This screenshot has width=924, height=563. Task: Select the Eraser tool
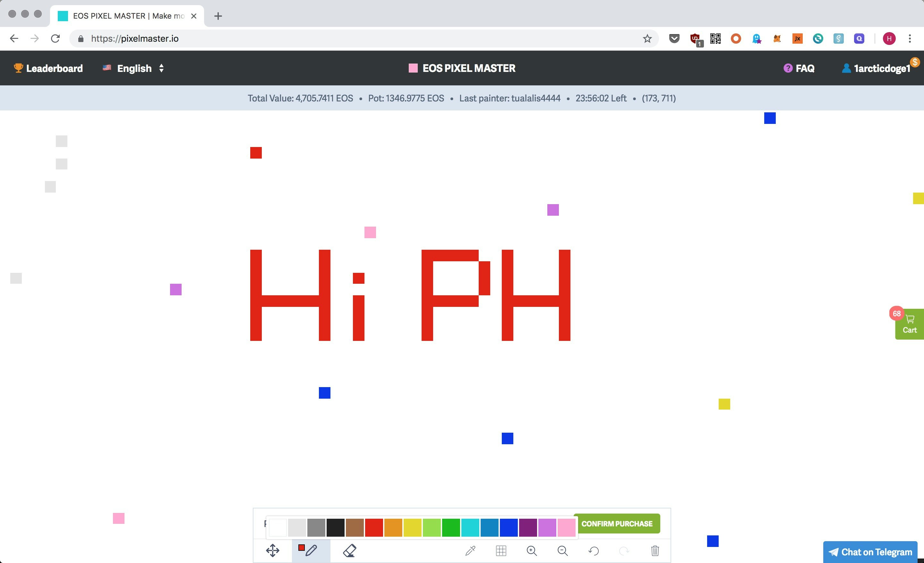click(349, 551)
